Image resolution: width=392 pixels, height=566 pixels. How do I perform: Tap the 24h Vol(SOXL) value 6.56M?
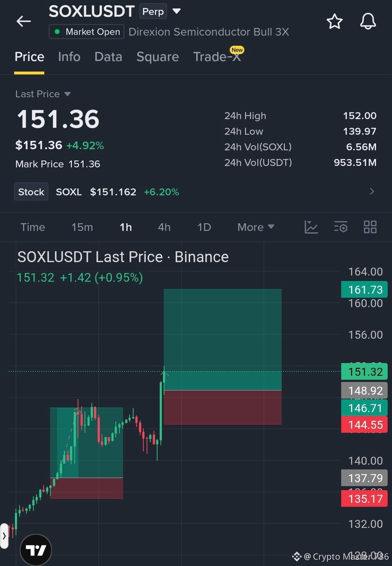[x=361, y=147]
